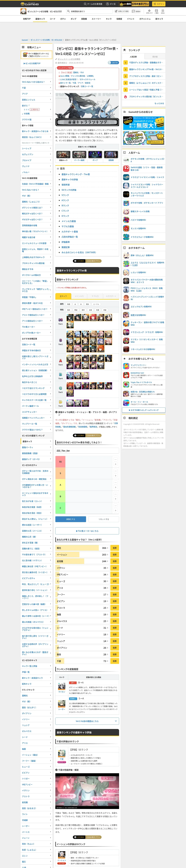
Task: Toggle the 異常 specialty filter
Action: coord(83,310)
